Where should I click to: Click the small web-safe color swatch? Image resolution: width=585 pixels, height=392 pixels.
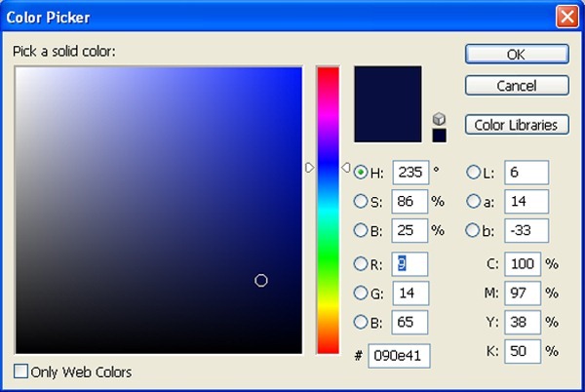pos(439,135)
